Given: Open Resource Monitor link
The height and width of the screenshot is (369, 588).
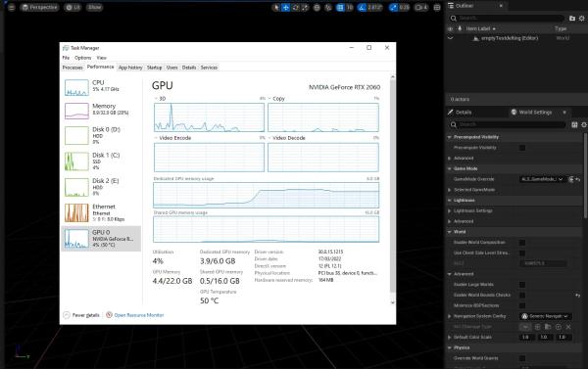Looking at the screenshot, I should click(x=135, y=315).
